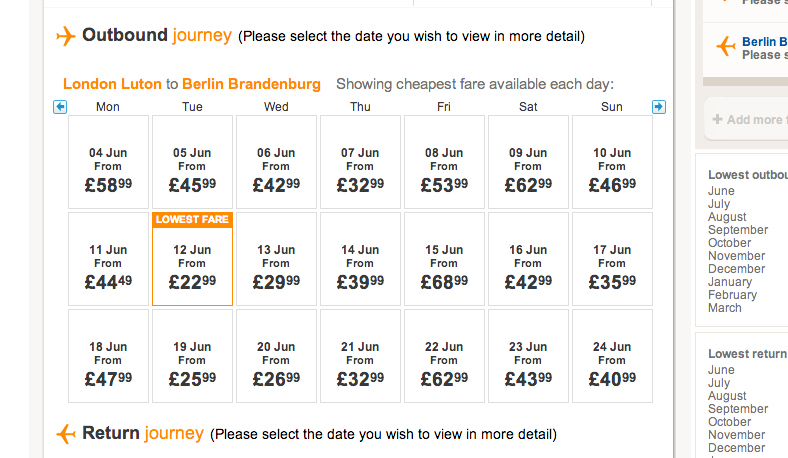Click the Add more button plus icon
This screenshot has width=788, height=458.
717,120
